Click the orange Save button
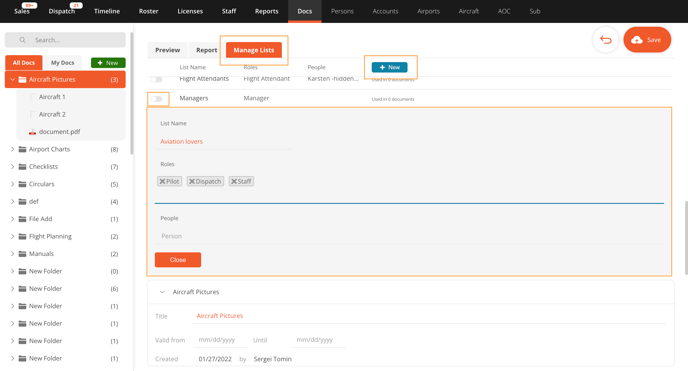This screenshot has height=371, width=688. click(x=647, y=40)
